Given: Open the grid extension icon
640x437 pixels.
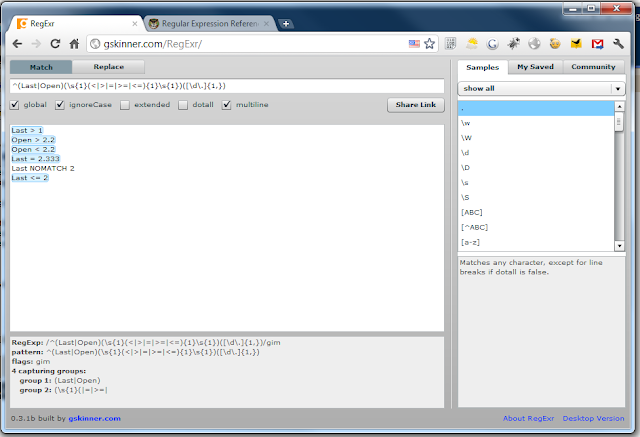Looking at the screenshot, I should [451, 44].
